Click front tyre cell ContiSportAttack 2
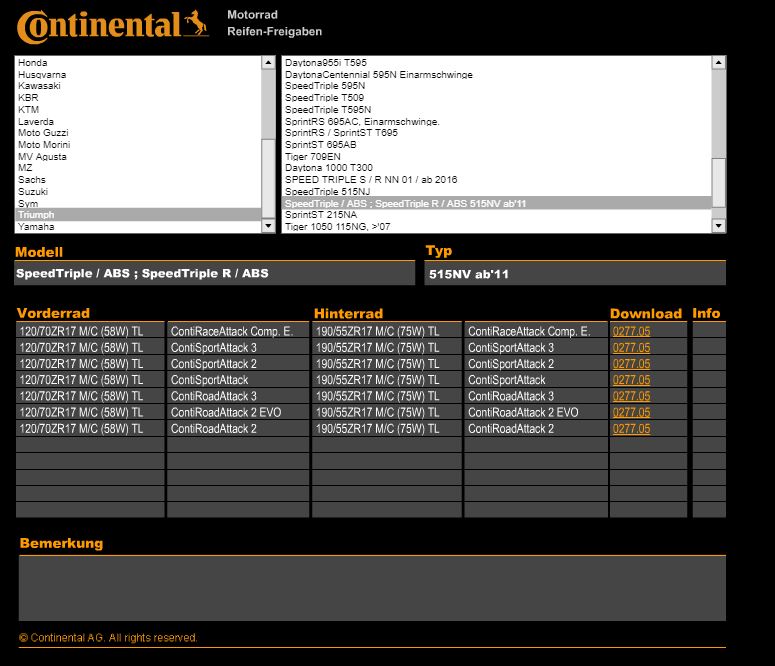The image size is (775, 666). pyautogui.click(x=238, y=364)
